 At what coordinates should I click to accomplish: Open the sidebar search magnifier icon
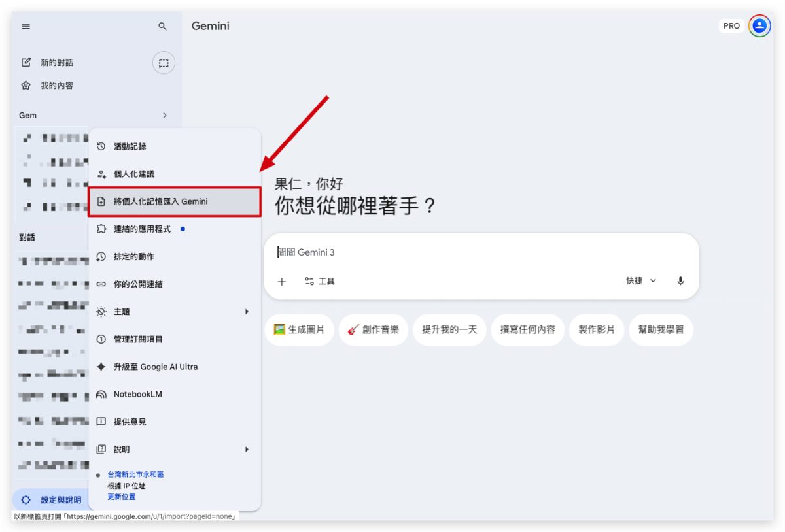[163, 26]
